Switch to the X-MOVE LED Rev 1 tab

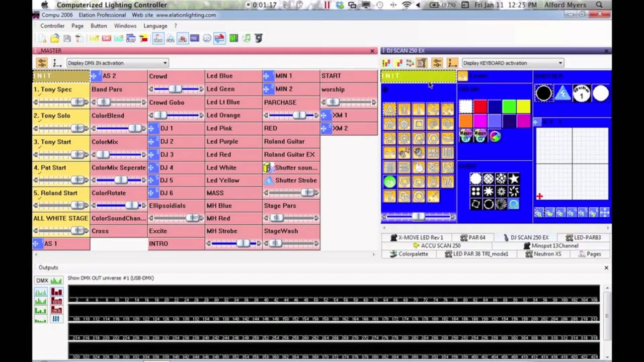click(x=417, y=237)
